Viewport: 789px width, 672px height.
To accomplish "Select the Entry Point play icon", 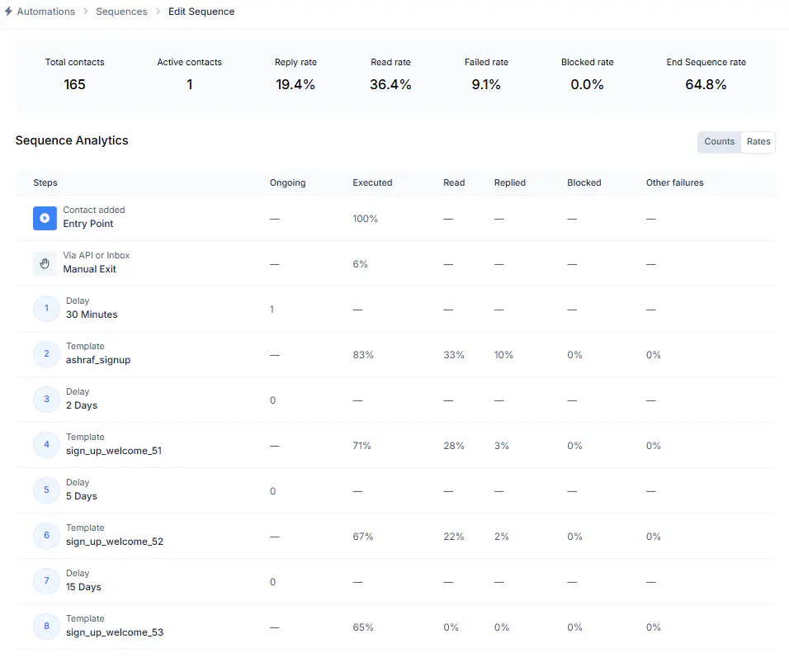I will point(45,218).
